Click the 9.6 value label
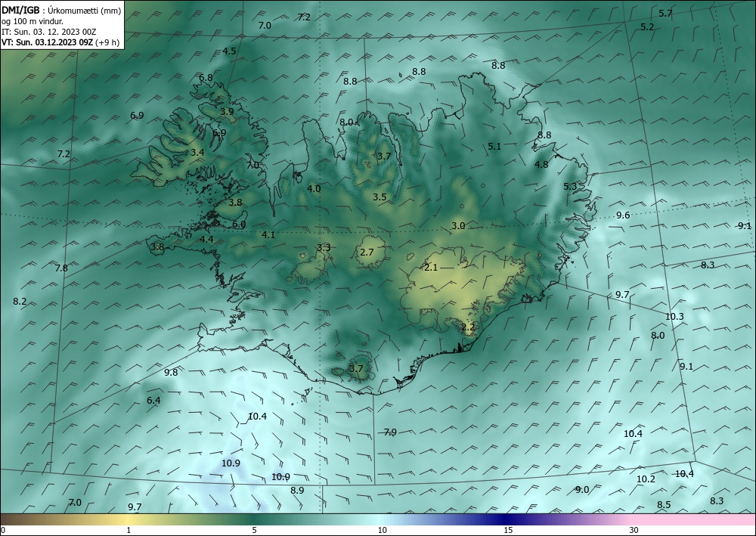The height and width of the screenshot is (536, 756). (x=623, y=215)
